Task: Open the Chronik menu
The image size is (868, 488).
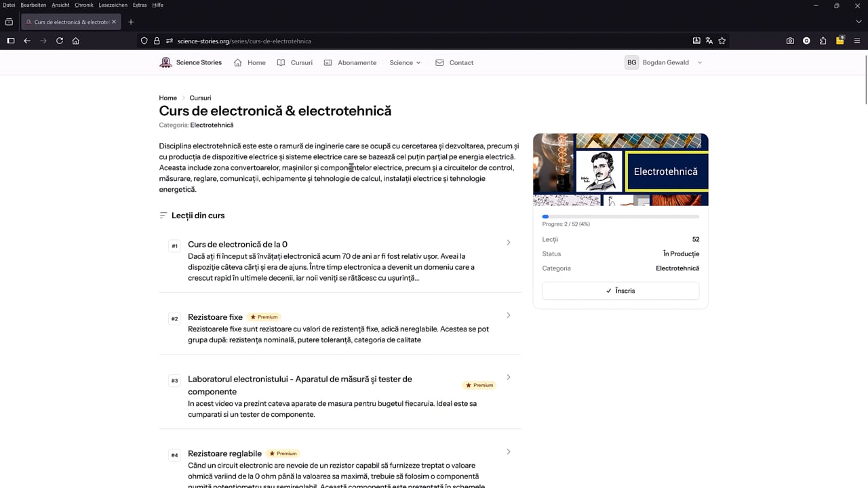Action: (84, 5)
